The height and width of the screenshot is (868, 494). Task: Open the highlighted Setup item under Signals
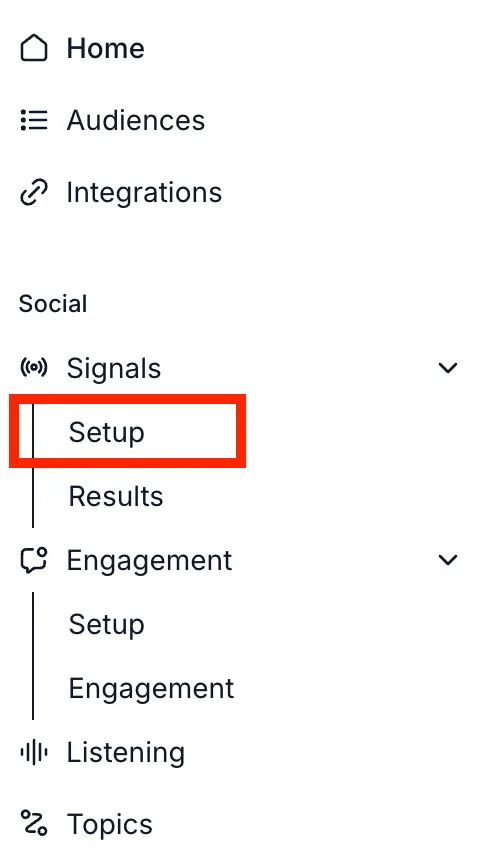(127, 431)
